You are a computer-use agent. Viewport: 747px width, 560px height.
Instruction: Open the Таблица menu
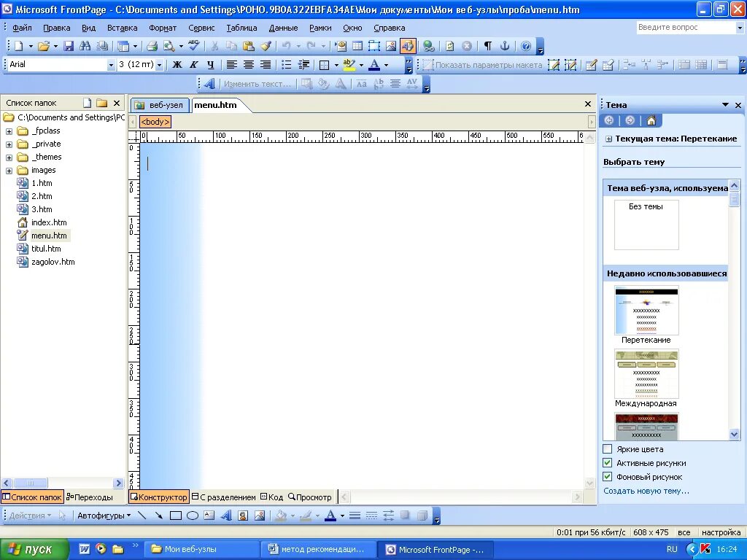(241, 28)
